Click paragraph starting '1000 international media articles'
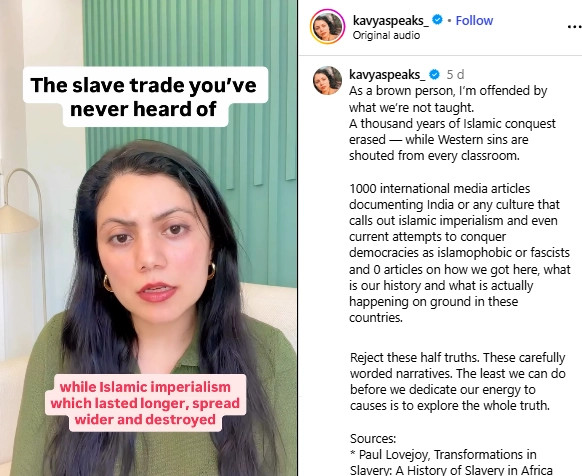This screenshot has height=476, width=582. [460, 253]
